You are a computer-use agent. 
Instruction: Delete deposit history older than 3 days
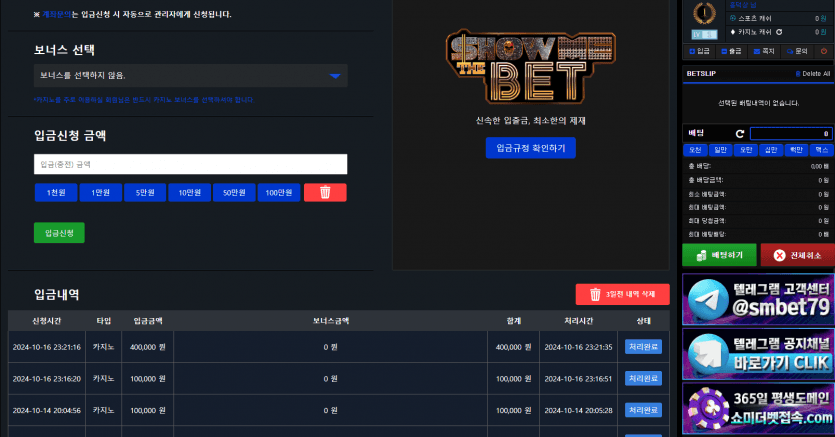[x=622, y=294]
